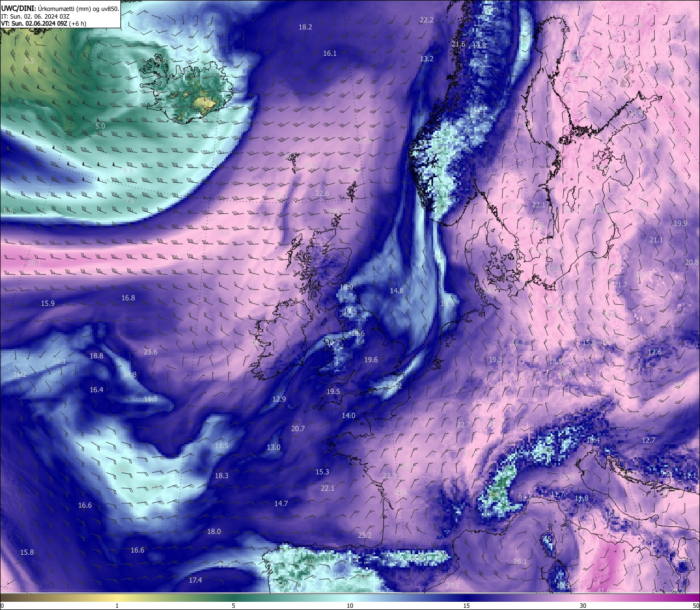Click the color scale bar near label 5
700x610 pixels.
click(234, 597)
